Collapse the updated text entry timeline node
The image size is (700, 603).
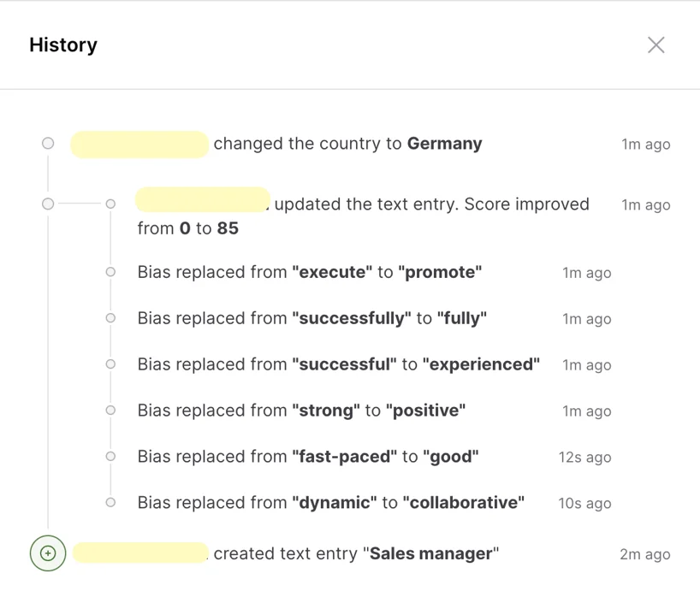pos(48,204)
